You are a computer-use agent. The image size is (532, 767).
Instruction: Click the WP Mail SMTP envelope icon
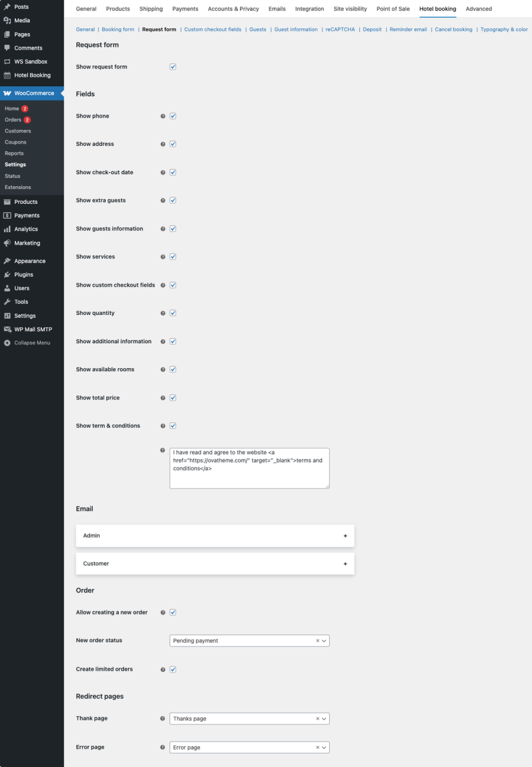[x=7, y=330]
